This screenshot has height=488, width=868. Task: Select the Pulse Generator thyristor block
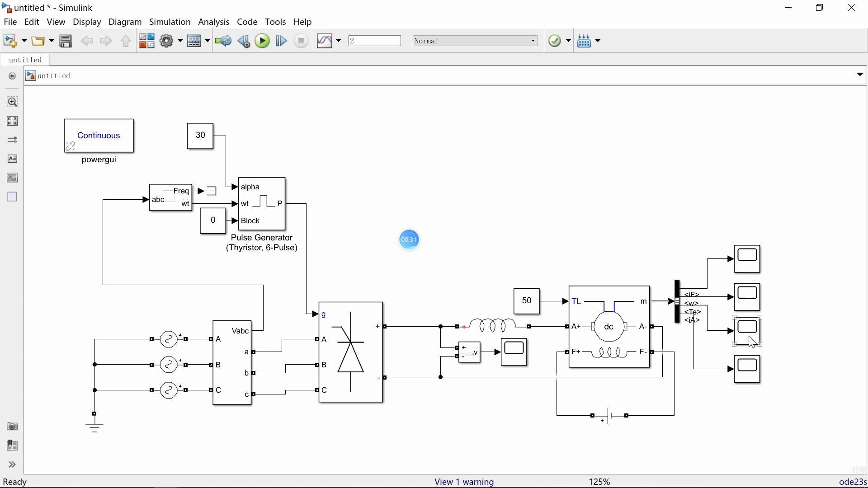pyautogui.click(x=262, y=204)
